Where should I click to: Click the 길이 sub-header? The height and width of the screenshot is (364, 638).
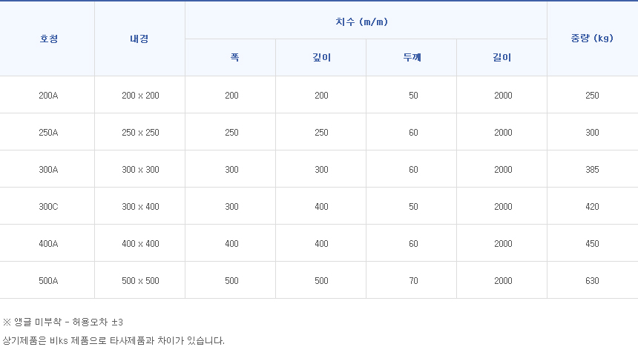point(502,58)
